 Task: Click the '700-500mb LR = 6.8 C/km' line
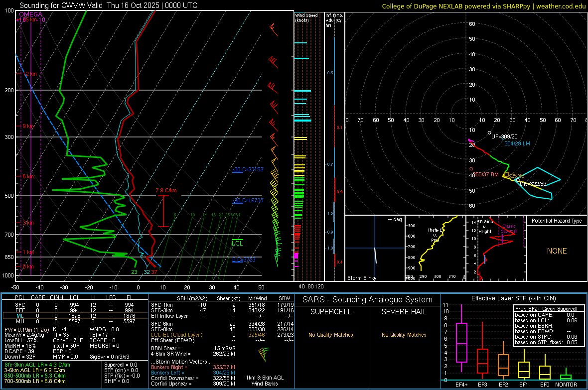35,381
